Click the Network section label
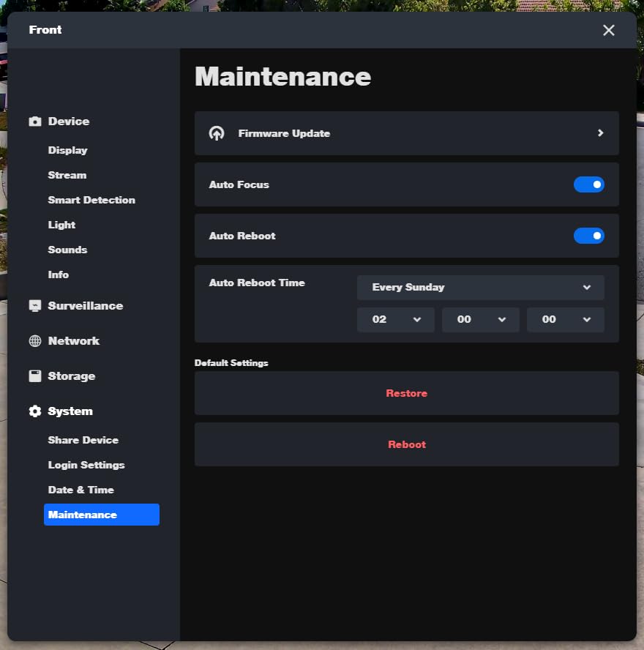The image size is (644, 650). [x=74, y=341]
